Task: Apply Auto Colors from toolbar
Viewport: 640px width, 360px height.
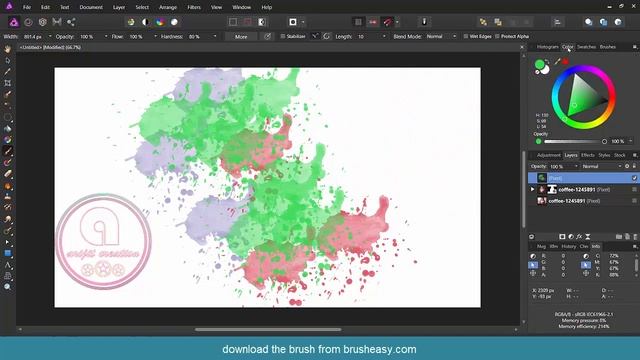Action: (160, 22)
